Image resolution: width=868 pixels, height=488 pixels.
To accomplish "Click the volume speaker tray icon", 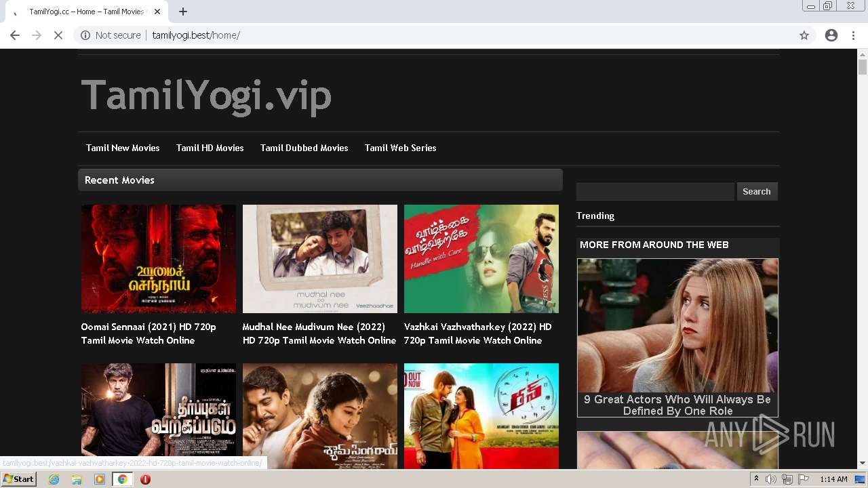I will pos(771,479).
